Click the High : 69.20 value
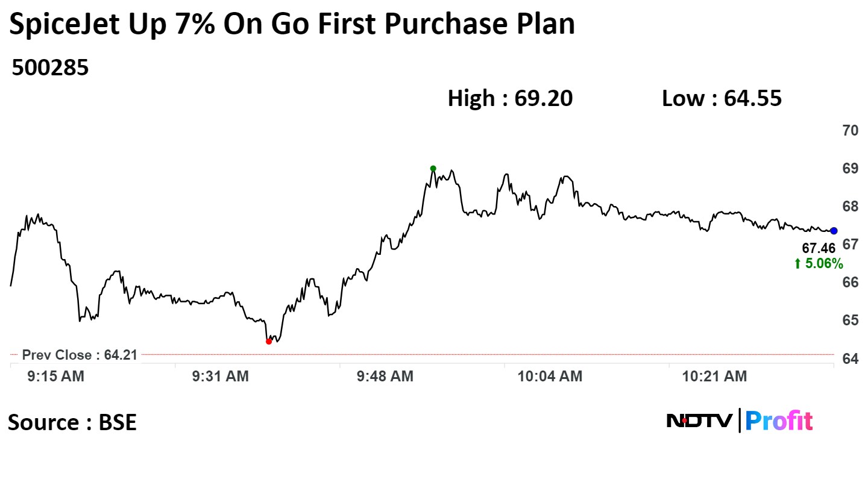 click(x=510, y=98)
